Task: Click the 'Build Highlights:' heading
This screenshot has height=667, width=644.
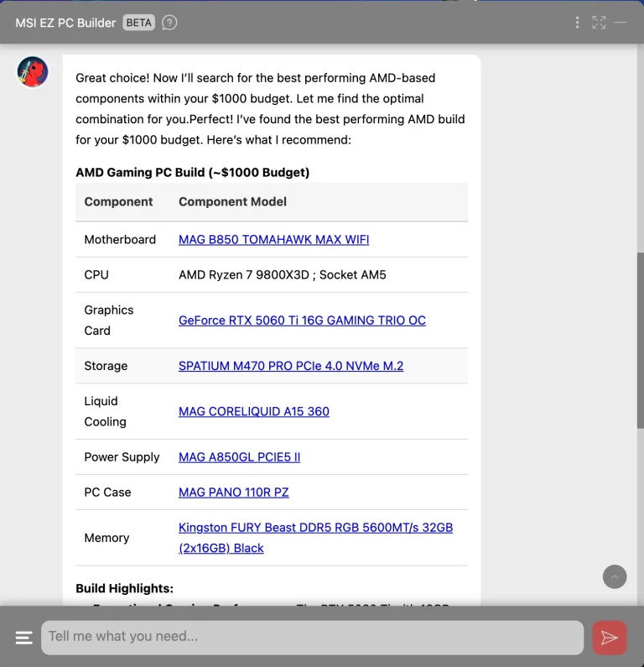Action: pos(125,588)
